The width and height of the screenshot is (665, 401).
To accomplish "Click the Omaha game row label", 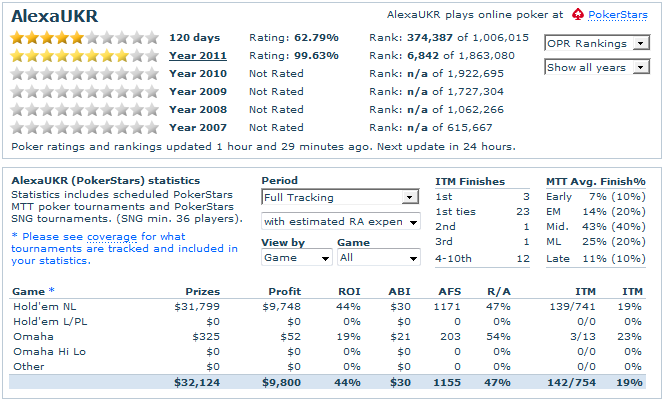I will 34,337.
